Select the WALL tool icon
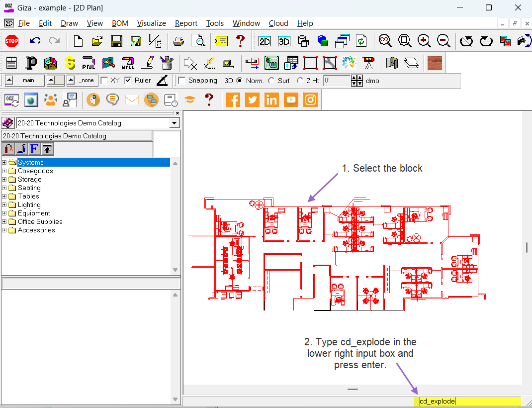 tap(128, 63)
